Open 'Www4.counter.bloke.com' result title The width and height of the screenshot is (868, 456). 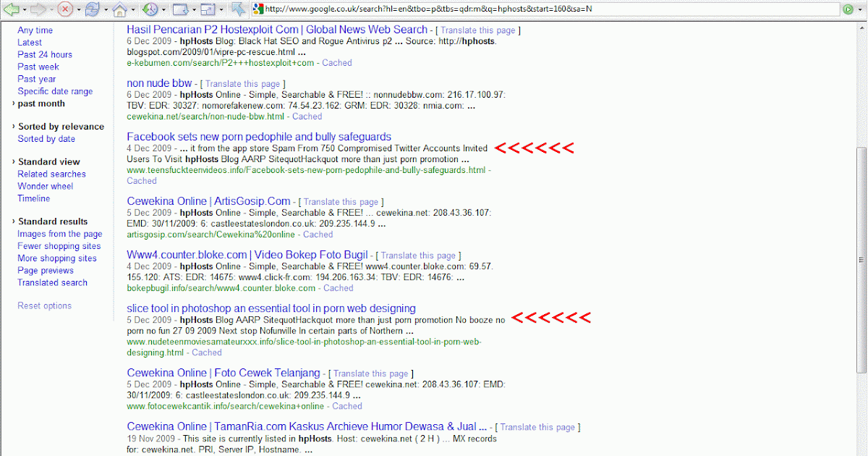(x=247, y=255)
